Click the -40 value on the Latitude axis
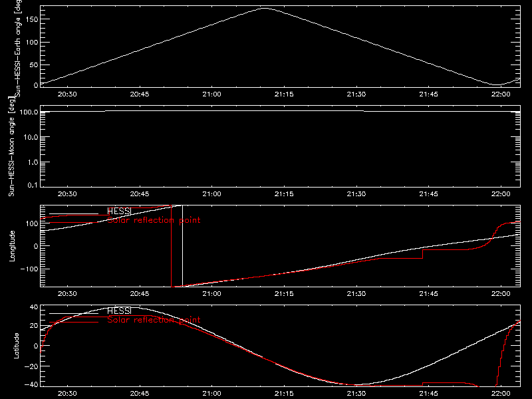This screenshot has height=399, width=532. click(31, 385)
